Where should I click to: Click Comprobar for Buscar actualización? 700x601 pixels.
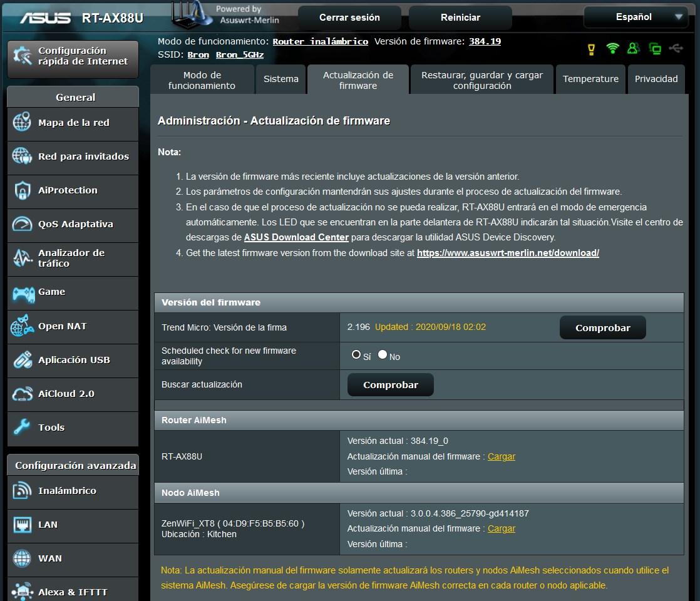click(x=391, y=385)
